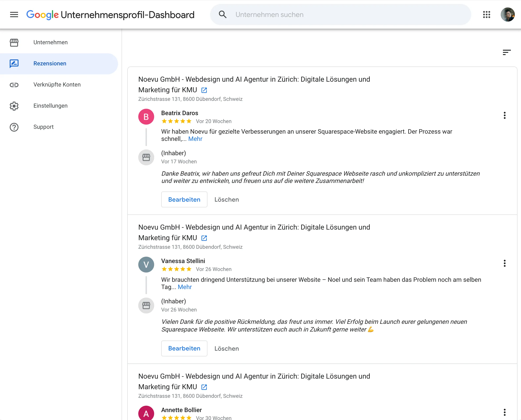The width and height of the screenshot is (521, 420).
Task: Click the search magnifier icon
Action: click(x=223, y=15)
